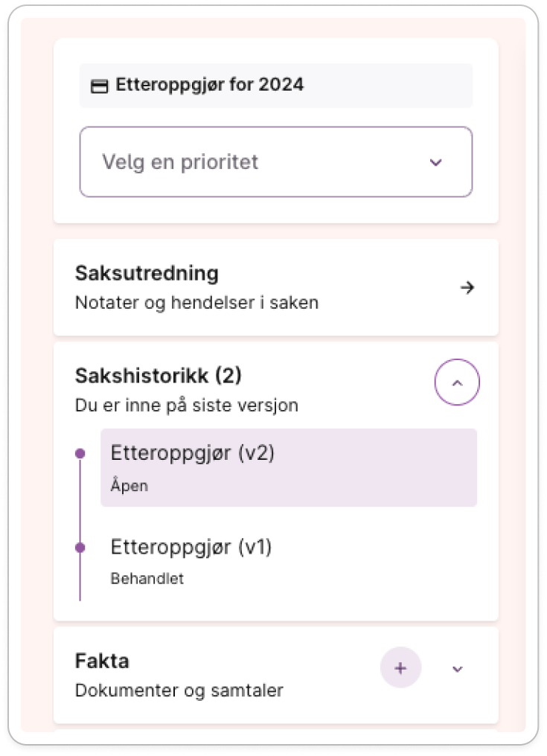Click the chevron arrow in the priority dropdown

(x=435, y=162)
